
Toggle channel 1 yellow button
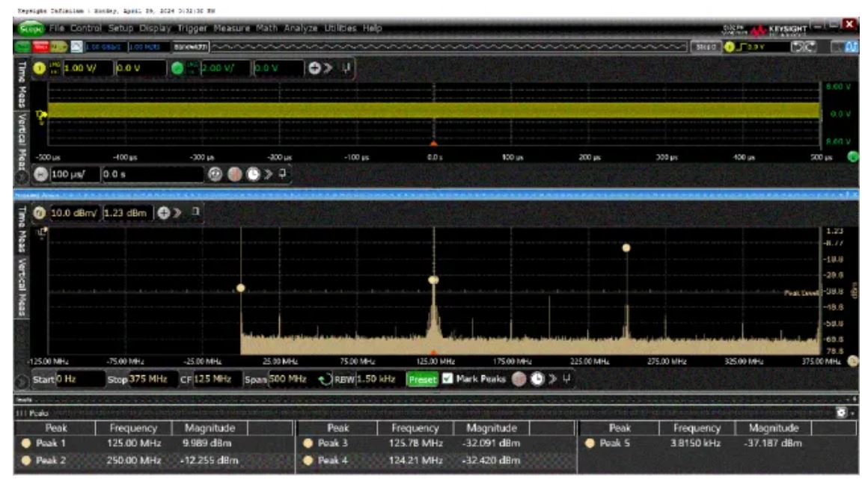click(40, 68)
